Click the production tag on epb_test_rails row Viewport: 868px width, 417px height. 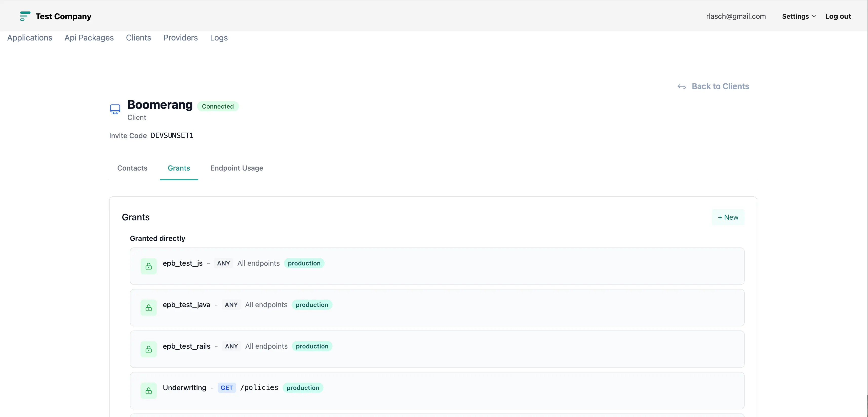[312, 346]
